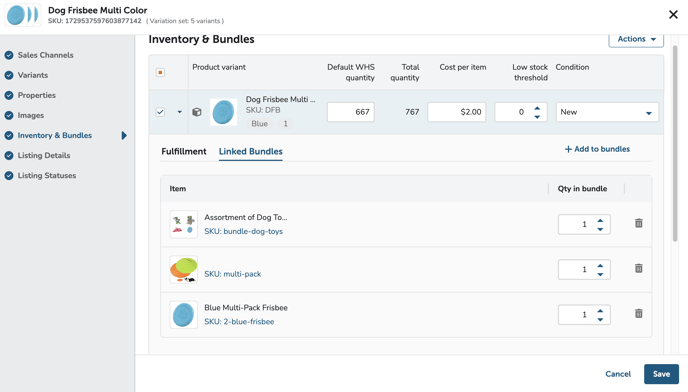Click the Product variant column header
688x392 pixels.
click(219, 67)
